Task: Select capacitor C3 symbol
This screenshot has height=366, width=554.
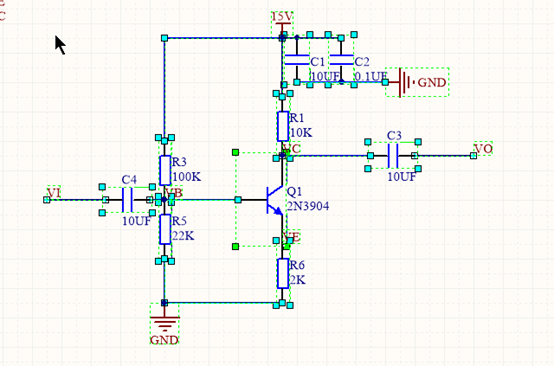Action: (393, 155)
